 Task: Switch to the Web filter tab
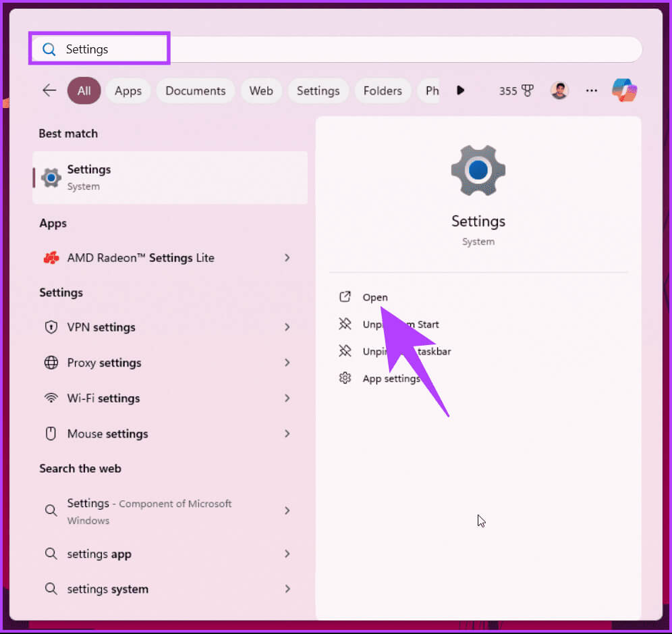pos(261,90)
